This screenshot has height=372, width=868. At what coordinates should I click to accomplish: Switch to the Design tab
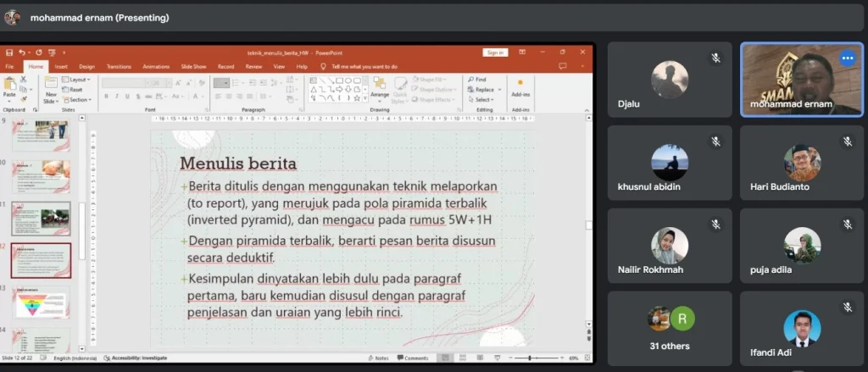click(x=87, y=66)
